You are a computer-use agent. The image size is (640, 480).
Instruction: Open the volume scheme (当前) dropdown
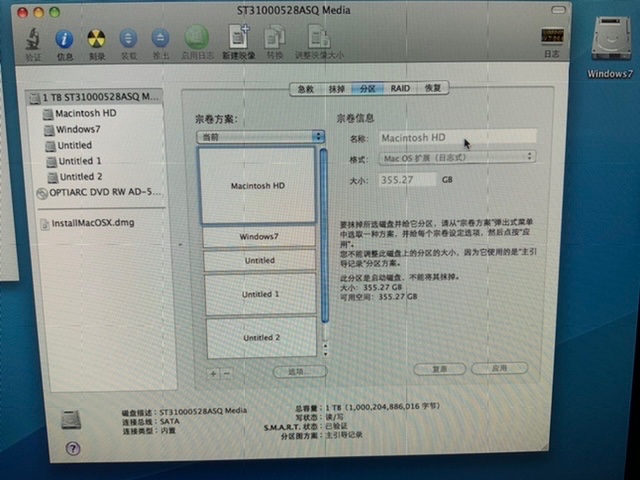[x=260, y=137]
